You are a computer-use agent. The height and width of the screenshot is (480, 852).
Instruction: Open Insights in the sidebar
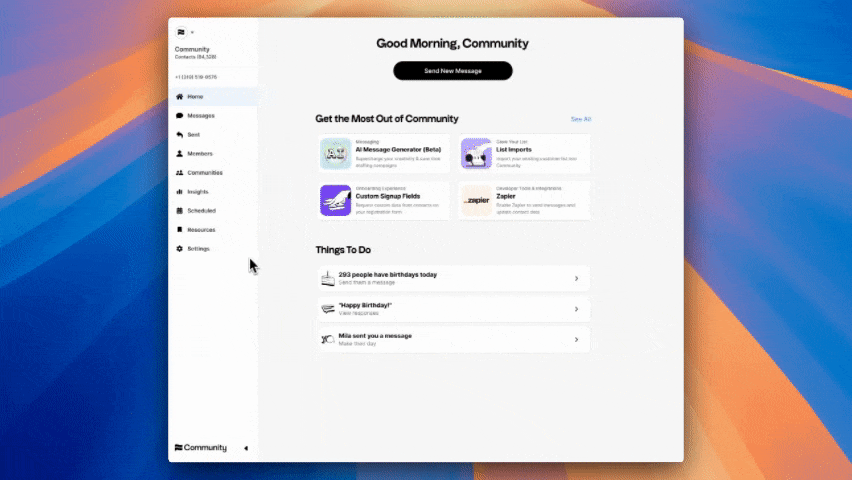tap(198, 192)
